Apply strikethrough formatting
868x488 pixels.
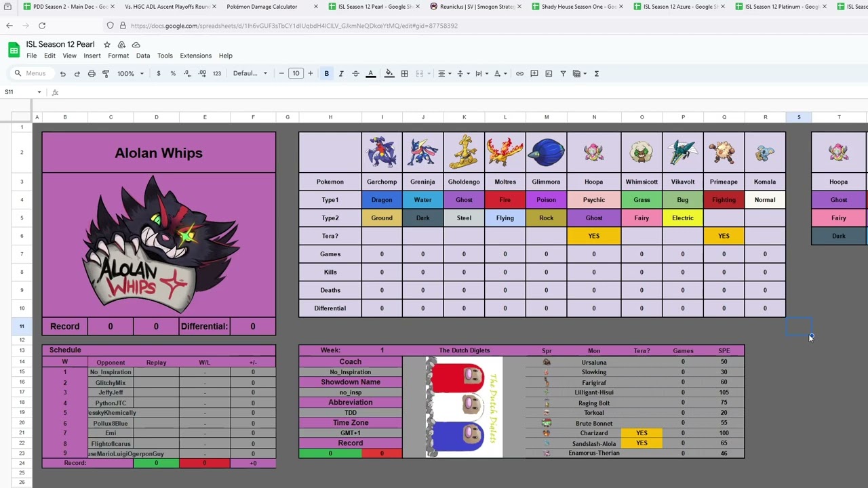[355, 73]
